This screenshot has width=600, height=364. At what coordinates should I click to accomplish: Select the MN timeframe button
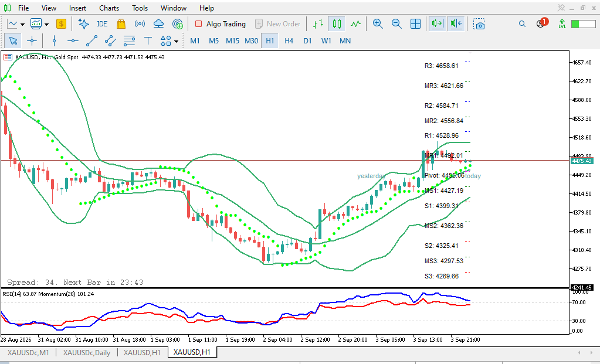coord(345,40)
